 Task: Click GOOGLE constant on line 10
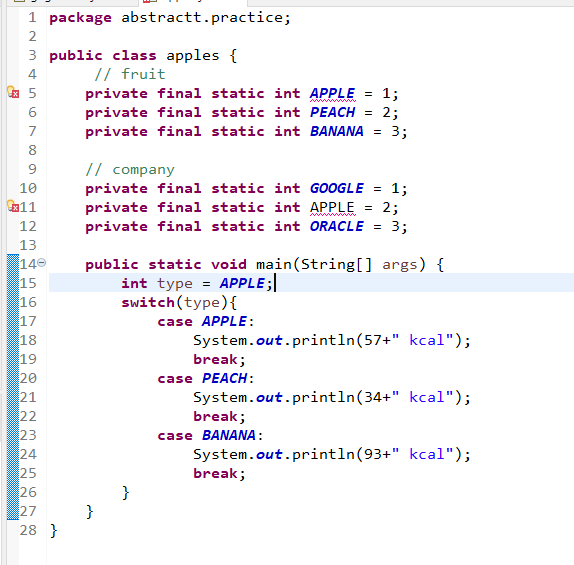pyautogui.click(x=337, y=189)
